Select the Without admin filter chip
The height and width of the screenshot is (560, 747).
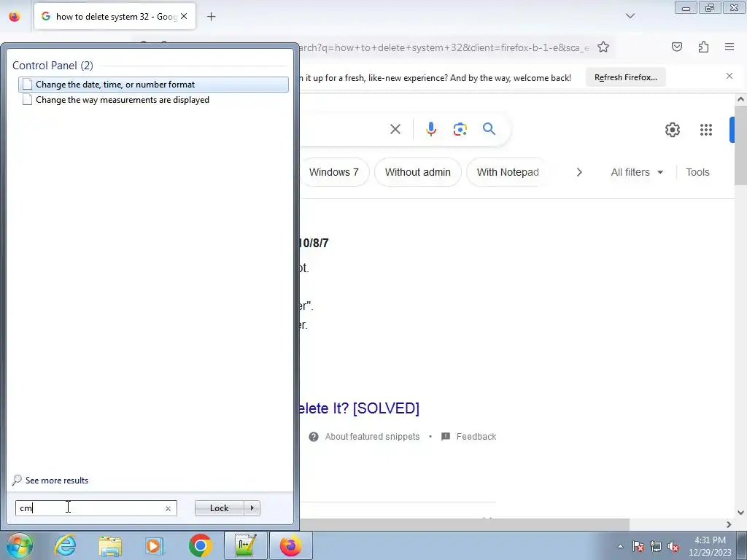coord(418,172)
